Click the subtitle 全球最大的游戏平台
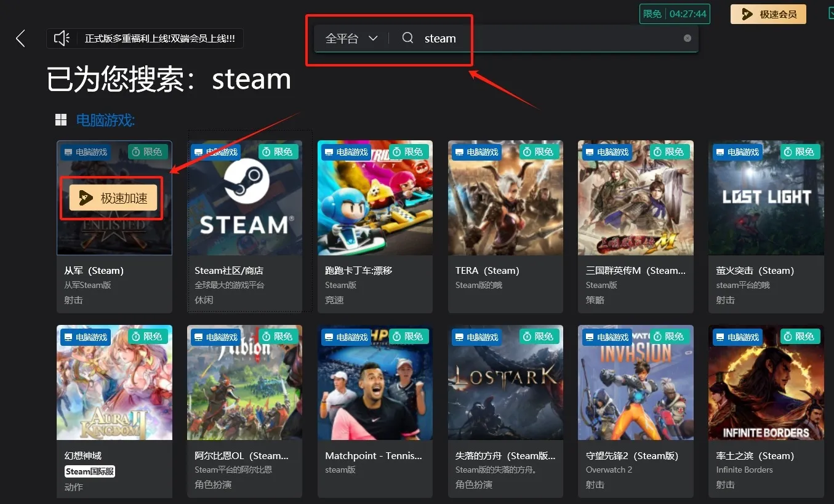 coord(229,285)
